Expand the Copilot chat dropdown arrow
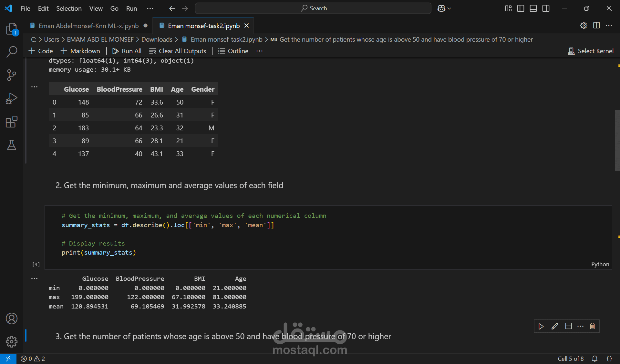The image size is (620, 364). [x=449, y=9]
